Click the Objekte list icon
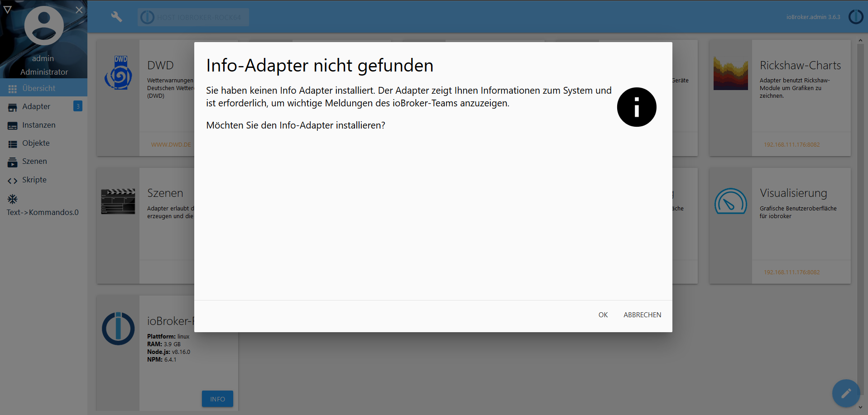This screenshot has height=415, width=868. click(x=12, y=144)
